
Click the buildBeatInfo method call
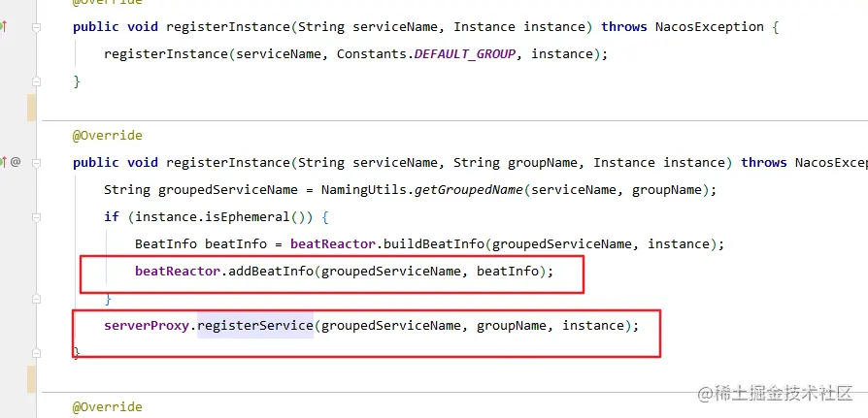pyautogui.click(x=433, y=243)
